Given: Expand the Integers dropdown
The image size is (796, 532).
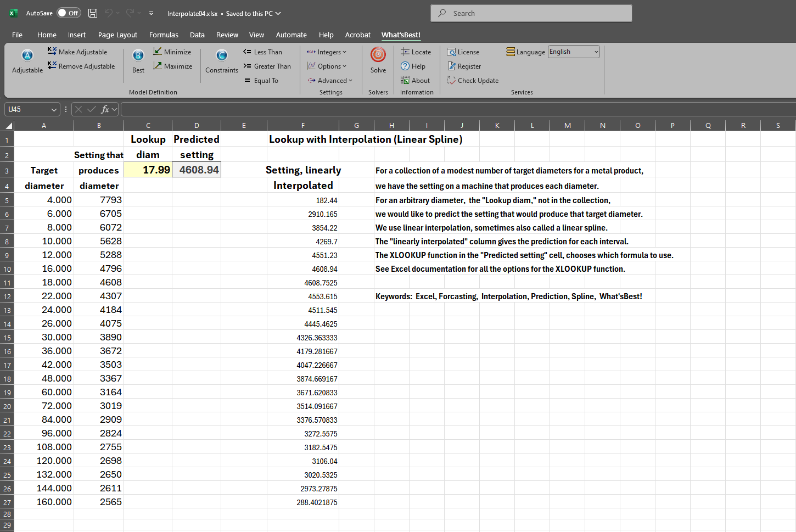Looking at the screenshot, I should point(327,52).
